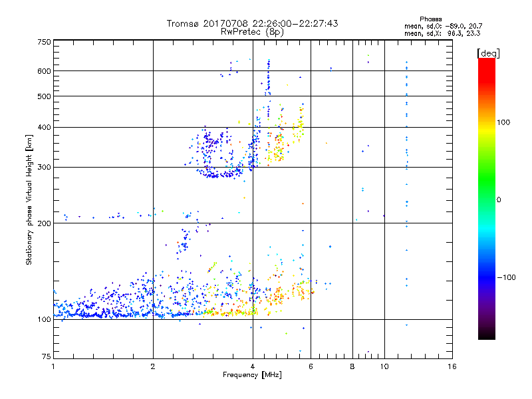532x399 pixels.
Task: Click x-axis tick label '4'
Action: tap(253, 366)
